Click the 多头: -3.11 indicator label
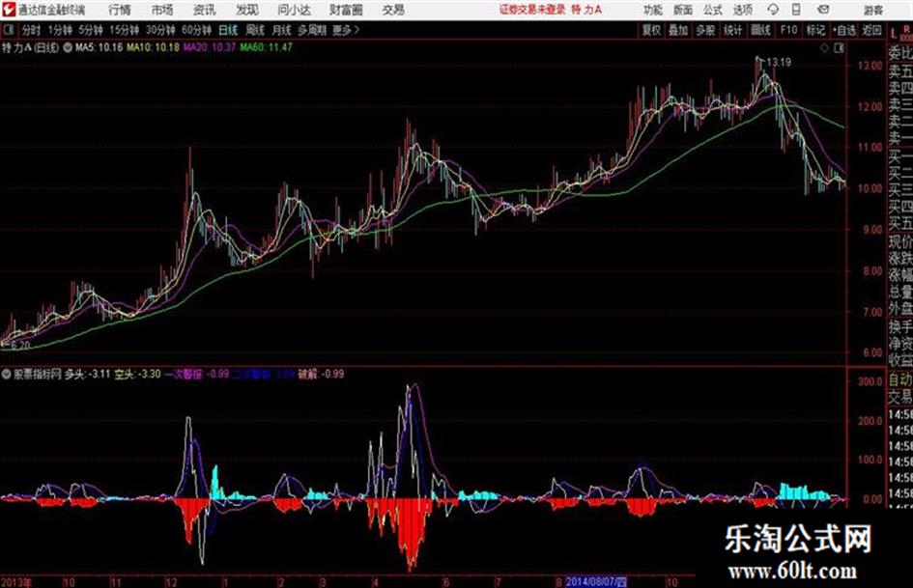The height and width of the screenshot is (588, 913). pos(87,374)
